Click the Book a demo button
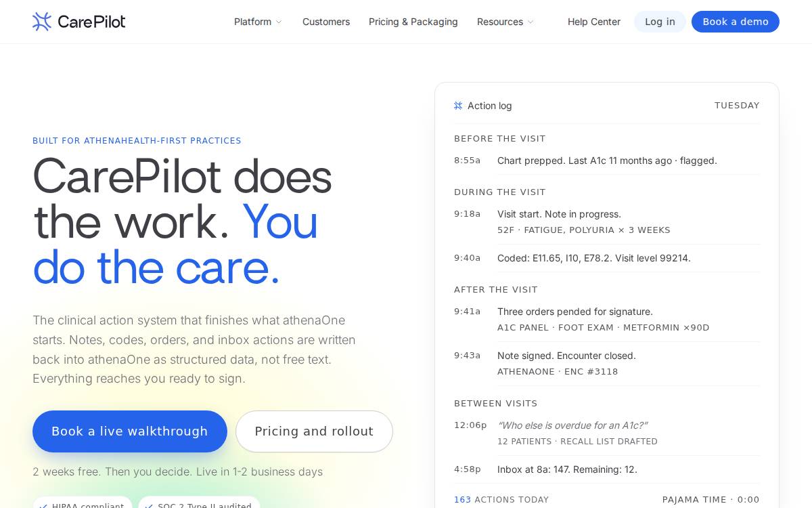812x508 pixels. point(736,22)
